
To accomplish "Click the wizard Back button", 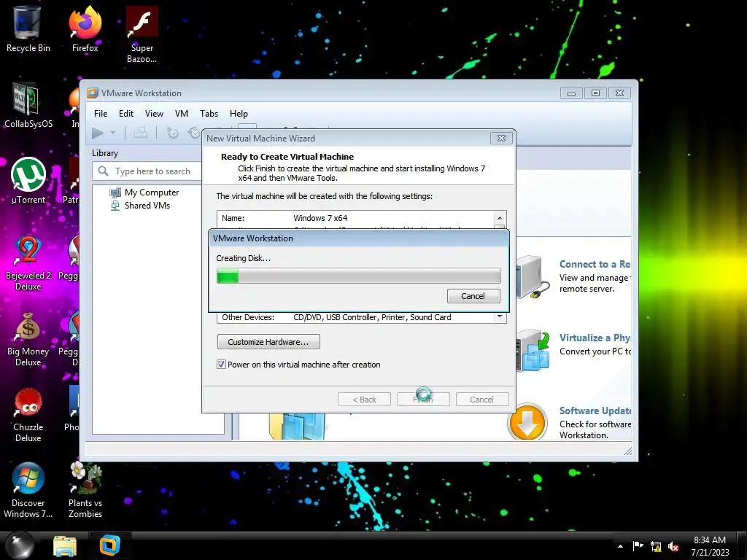I will click(x=364, y=399).
